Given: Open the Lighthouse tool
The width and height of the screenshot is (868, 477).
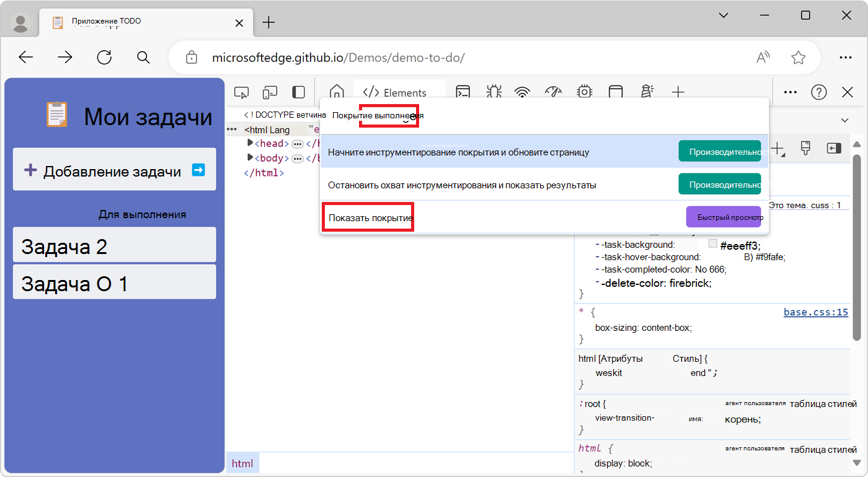Looking at the screenshot, I should [648, 92].
